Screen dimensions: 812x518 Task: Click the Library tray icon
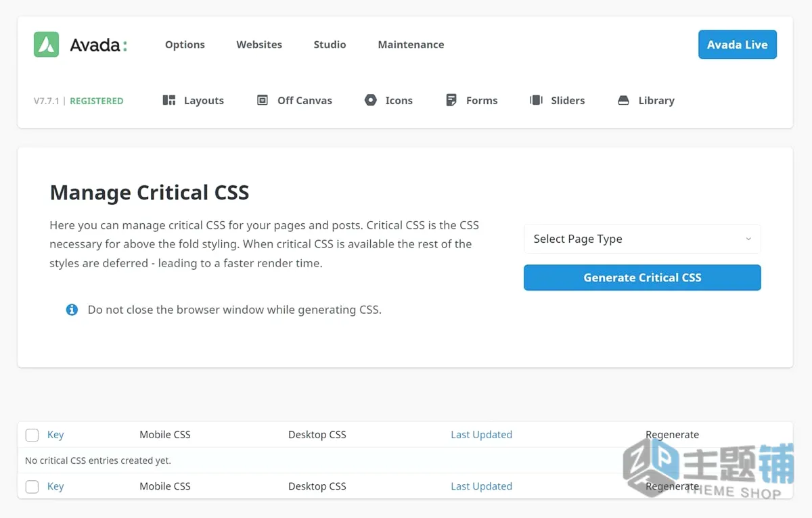(x=623, y=100)
